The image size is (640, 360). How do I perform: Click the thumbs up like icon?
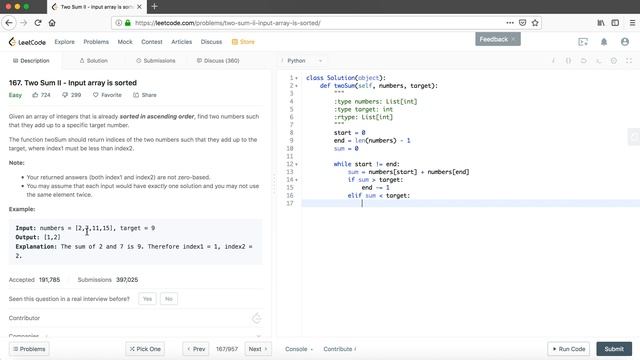pyautogui.click(x=35, y=95)
